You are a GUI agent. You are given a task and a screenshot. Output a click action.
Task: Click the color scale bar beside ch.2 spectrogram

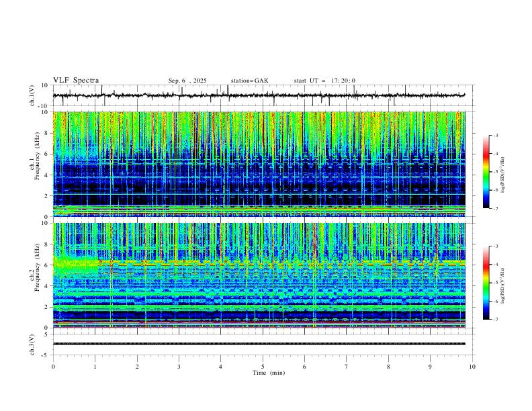tap(486, 283)
